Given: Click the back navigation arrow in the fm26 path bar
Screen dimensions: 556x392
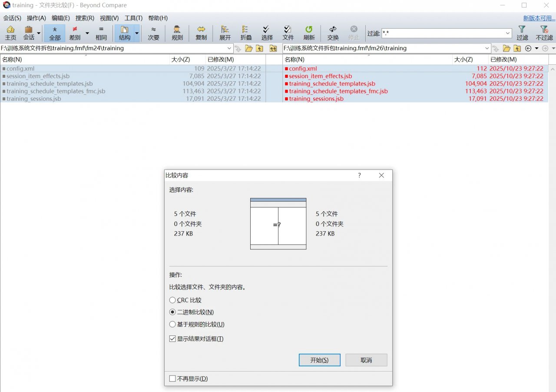Looking at the screenshot, I should click(x=528, y=48).
